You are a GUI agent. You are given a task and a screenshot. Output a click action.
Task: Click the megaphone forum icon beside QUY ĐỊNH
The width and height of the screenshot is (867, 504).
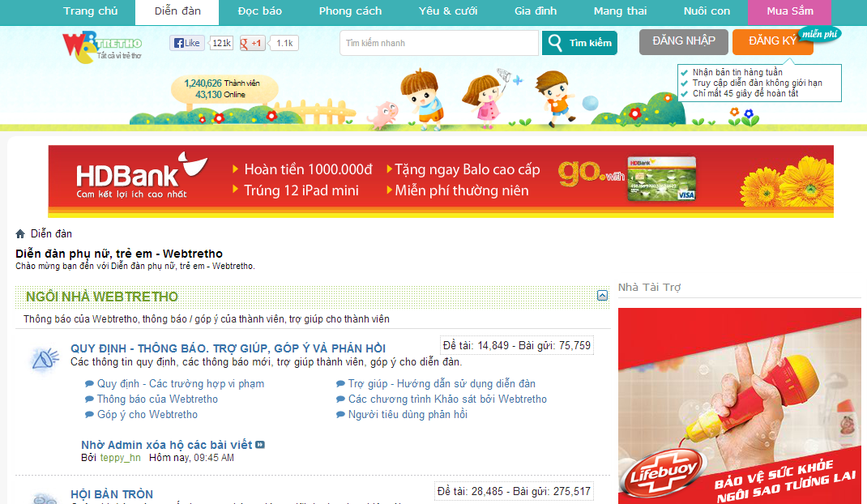[x=45, y=359]
